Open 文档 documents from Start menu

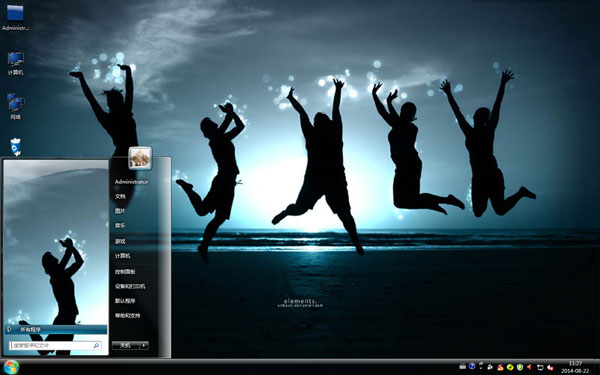tap(120, 196)
